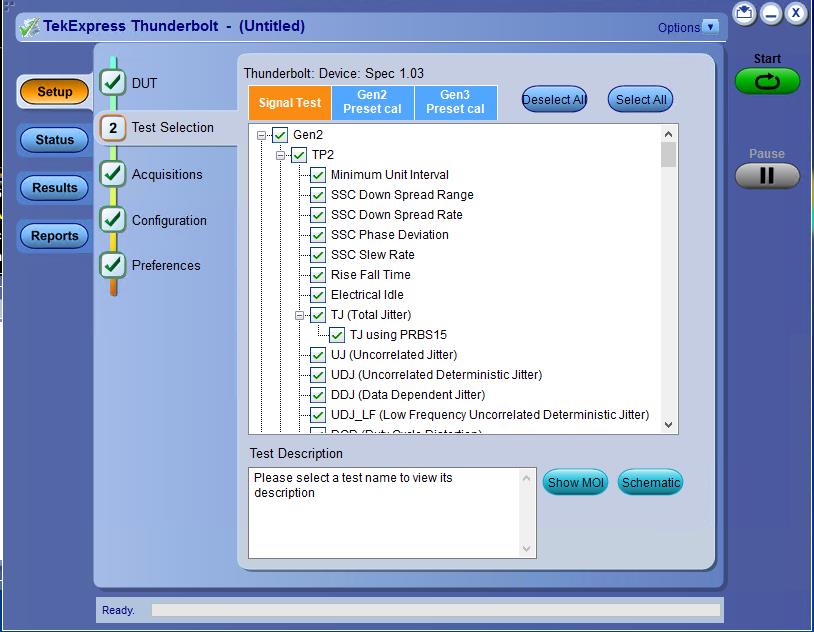The width and height of the screenshot is (814, 632).
Task: Click the restore-to-tray icon in title bar
Action: tap(744, 13)
